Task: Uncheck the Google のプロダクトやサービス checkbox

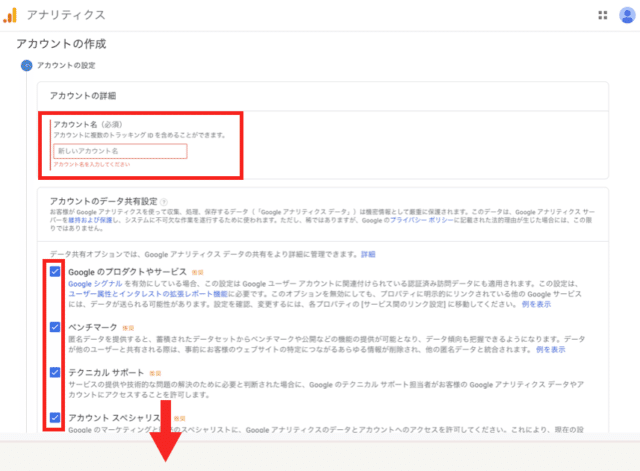Action: pyautogui.click(x=55, y=271)
